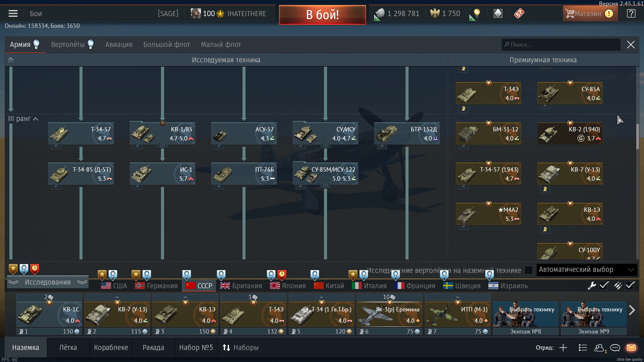Open the presets swap arrows icon
Viewport: 644px width, 362px height.
(x=226, y=348)
